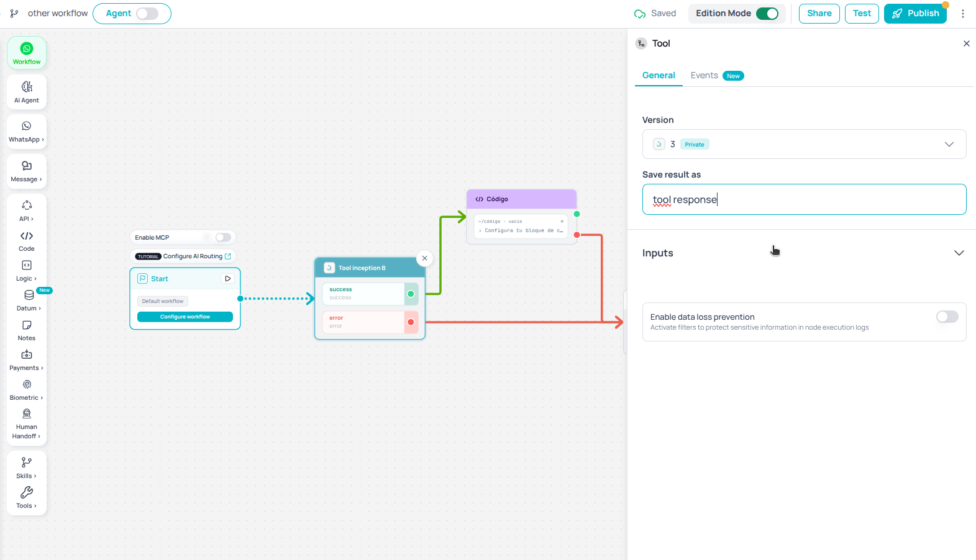This screenshot has width=976, height=560.
Task: Run the Start node play icon
Action: [x=228, y=279]
